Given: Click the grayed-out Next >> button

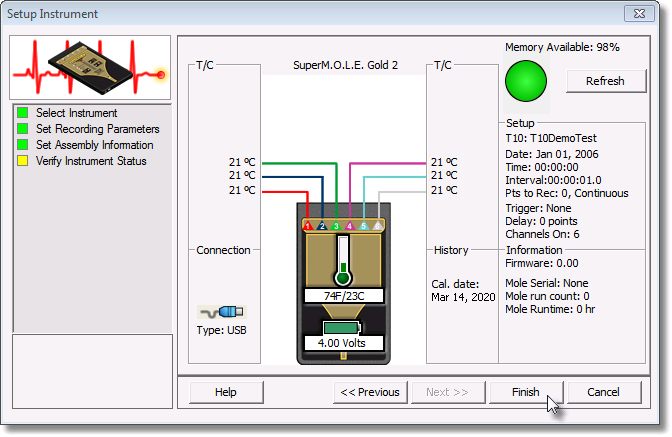Looking at the screenshot, I should (x=447, y=392).
